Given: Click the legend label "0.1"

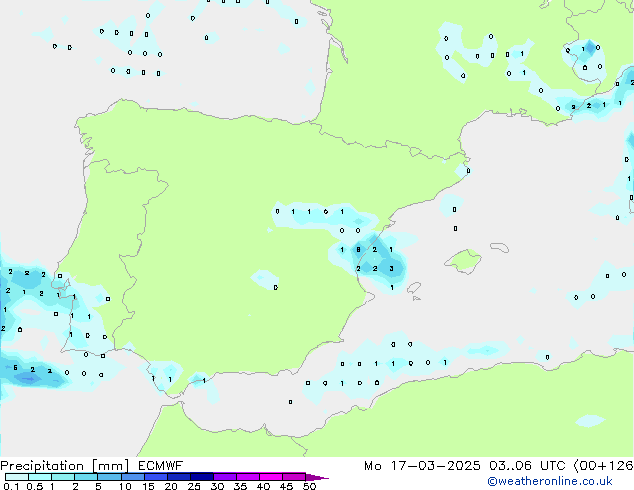Looking at the screenshot, I should tap(11, 486).
